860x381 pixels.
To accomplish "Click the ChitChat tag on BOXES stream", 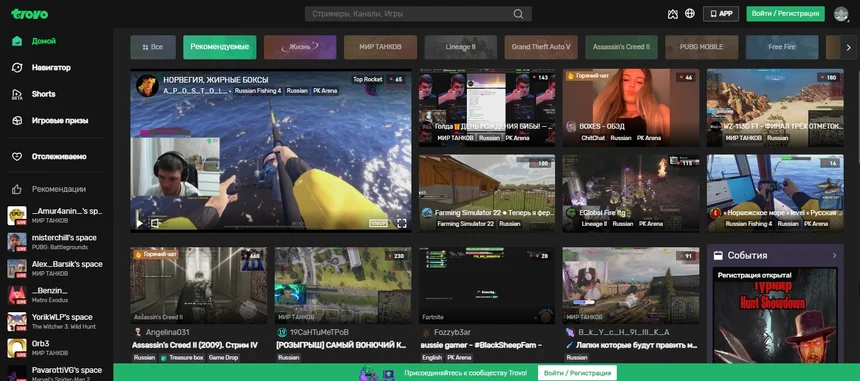I will [x=593, y=138].
